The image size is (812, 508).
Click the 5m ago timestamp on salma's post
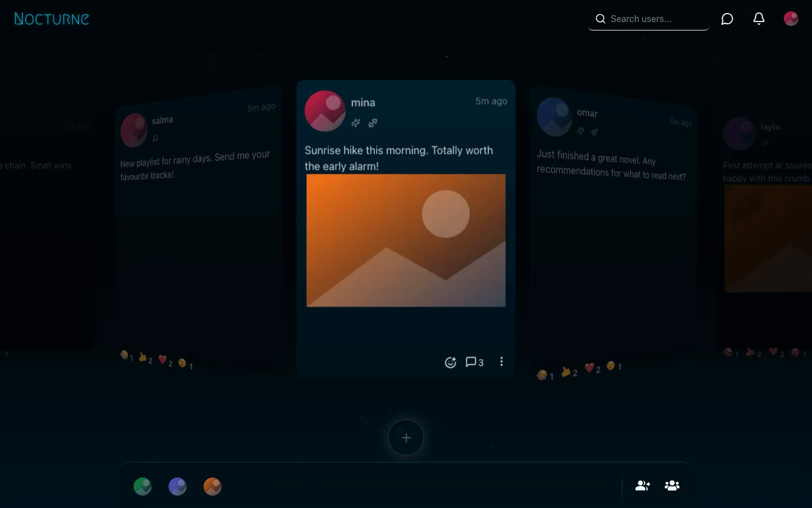(261, 107)
